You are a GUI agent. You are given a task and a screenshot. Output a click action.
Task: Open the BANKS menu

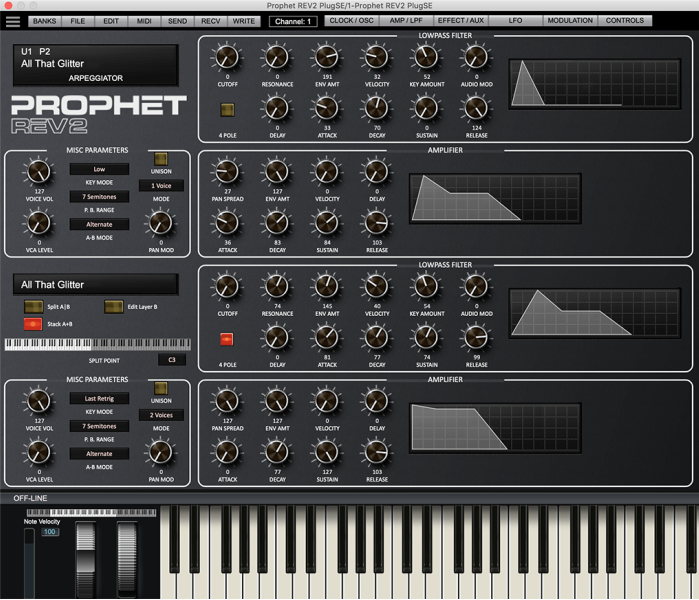coord(45,21)
